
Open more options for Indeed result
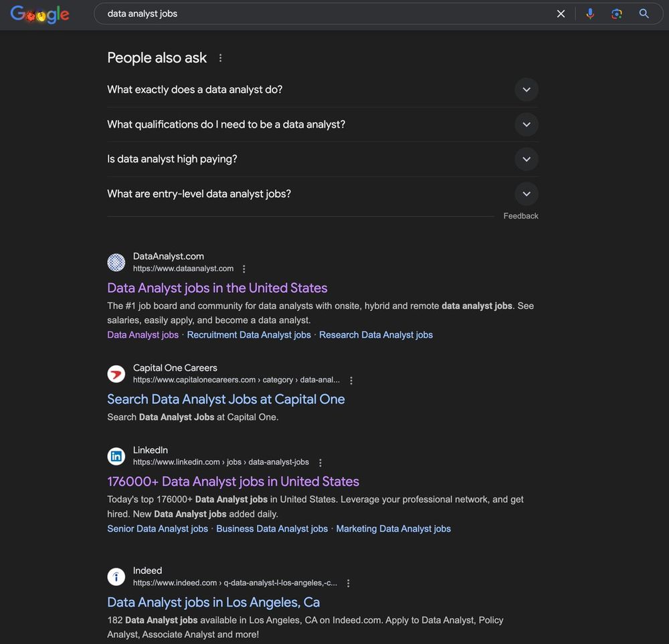[x=348, y=583]
